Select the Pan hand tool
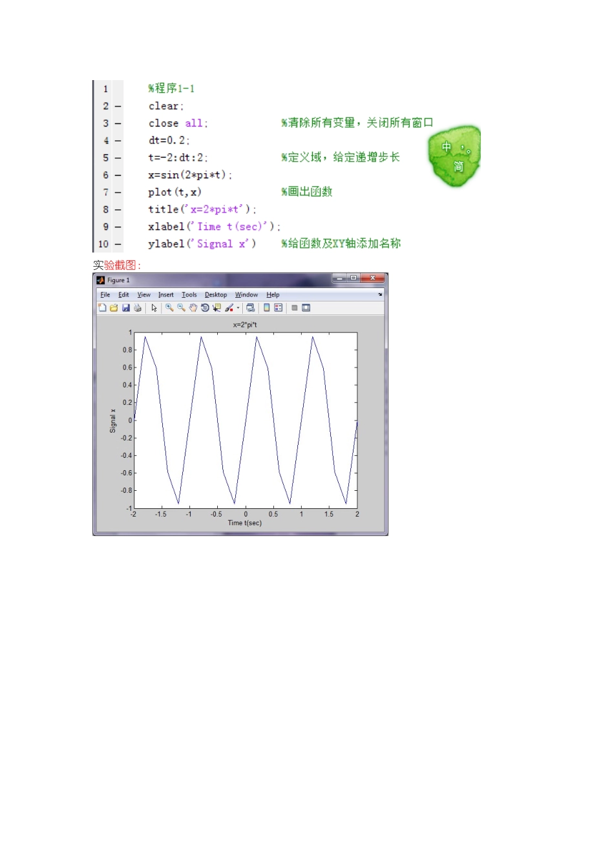 coord(193,308)
